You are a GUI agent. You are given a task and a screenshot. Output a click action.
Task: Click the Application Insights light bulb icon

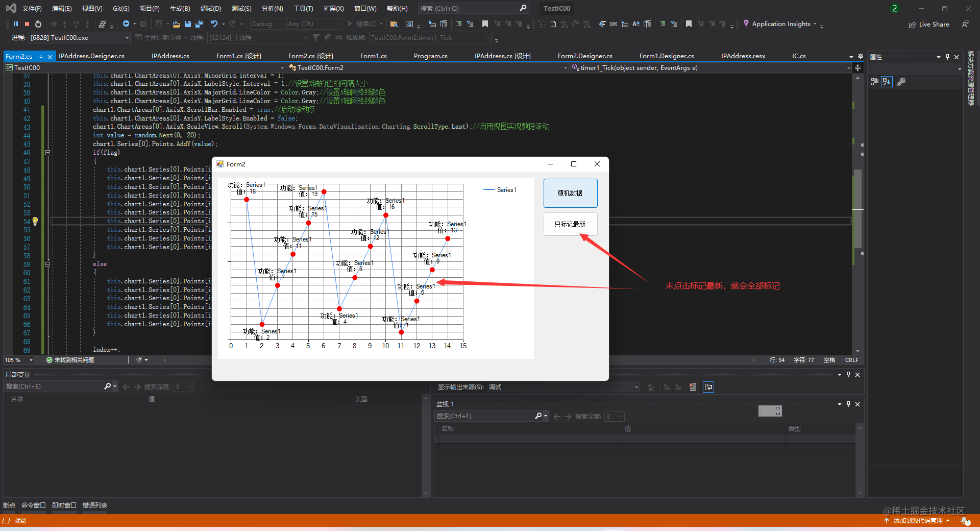(746, 23)
